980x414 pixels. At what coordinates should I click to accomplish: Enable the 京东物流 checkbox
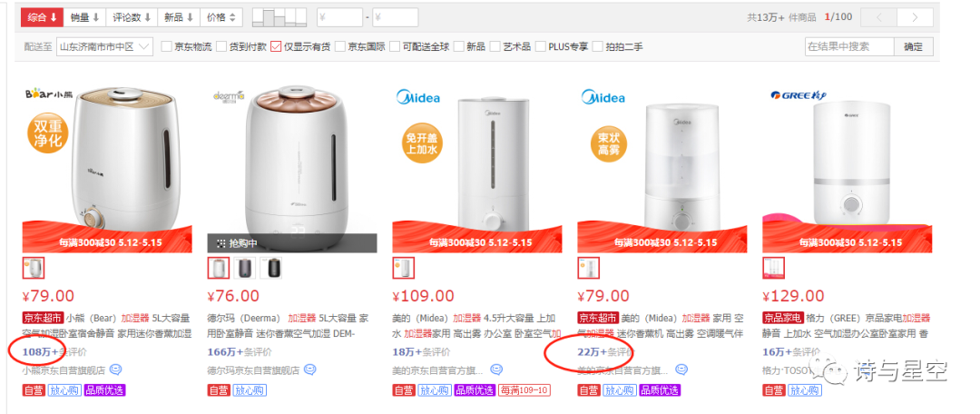coord(166,46)
